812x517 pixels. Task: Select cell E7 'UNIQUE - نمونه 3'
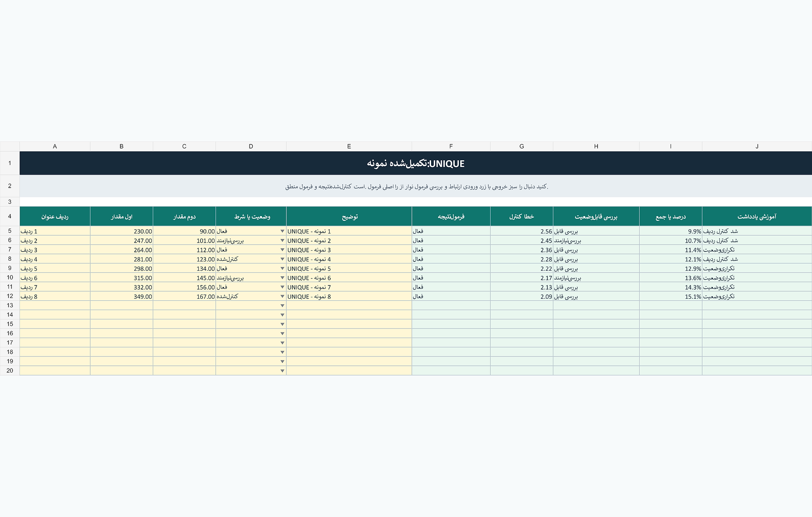click(349, 250)
